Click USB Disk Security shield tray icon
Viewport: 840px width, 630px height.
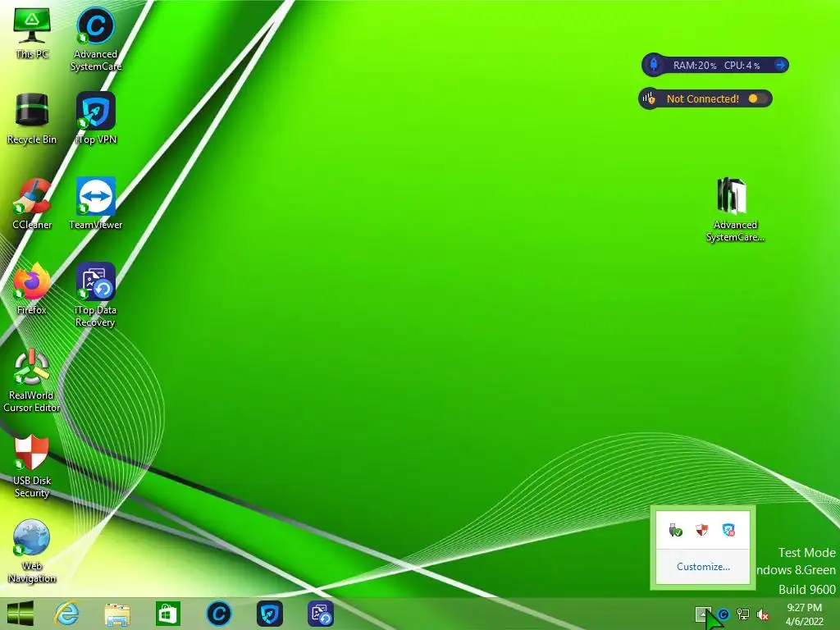click(702, 531)
